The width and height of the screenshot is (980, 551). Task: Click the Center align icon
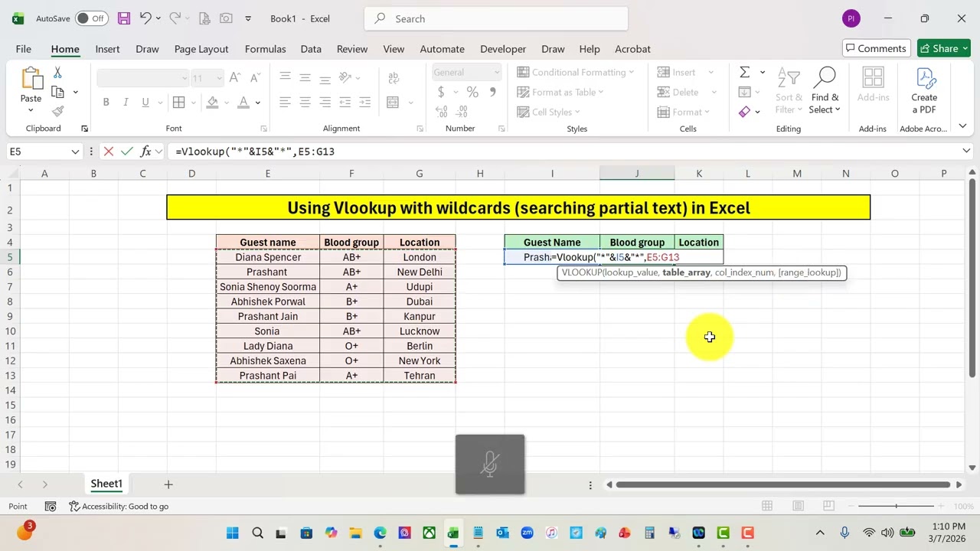click(x=305, y=103)
